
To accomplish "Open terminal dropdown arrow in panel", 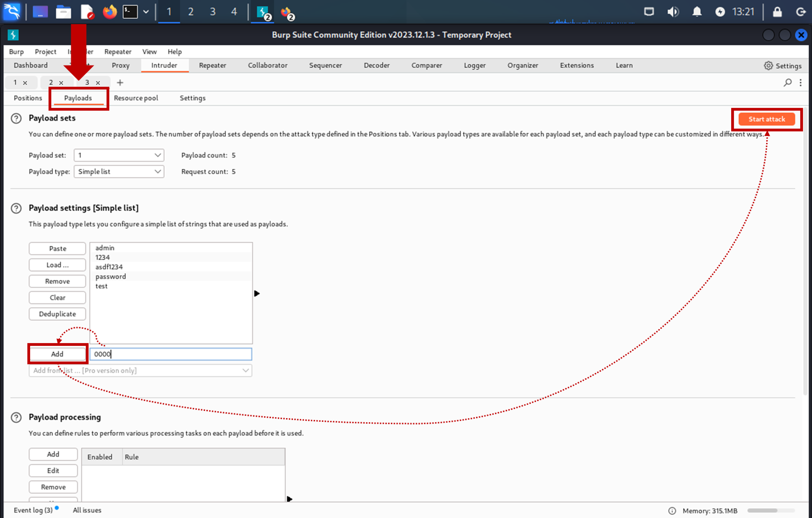I will pos(146,12).
